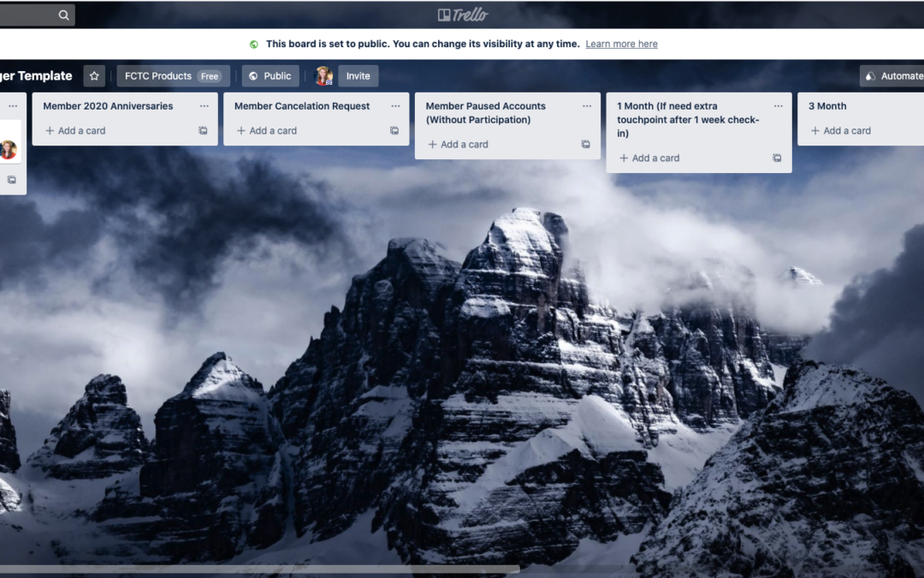Create from template icon in leftmost list
Screen dimensions: 924x578
[x=12, y=180]
